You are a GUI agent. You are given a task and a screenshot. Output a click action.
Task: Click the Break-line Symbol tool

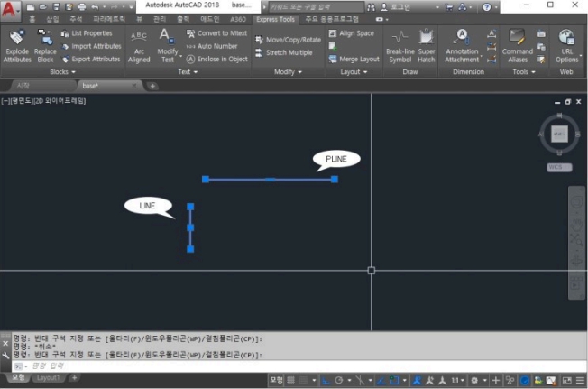[400, 47]
